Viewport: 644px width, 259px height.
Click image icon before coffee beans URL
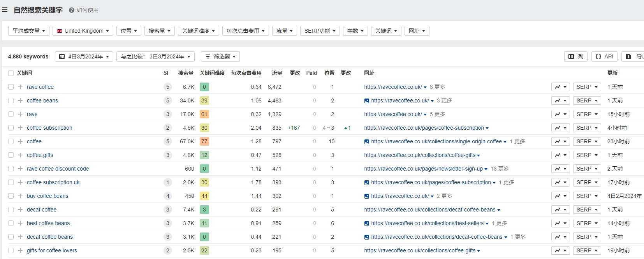click(x=367, y=101)
